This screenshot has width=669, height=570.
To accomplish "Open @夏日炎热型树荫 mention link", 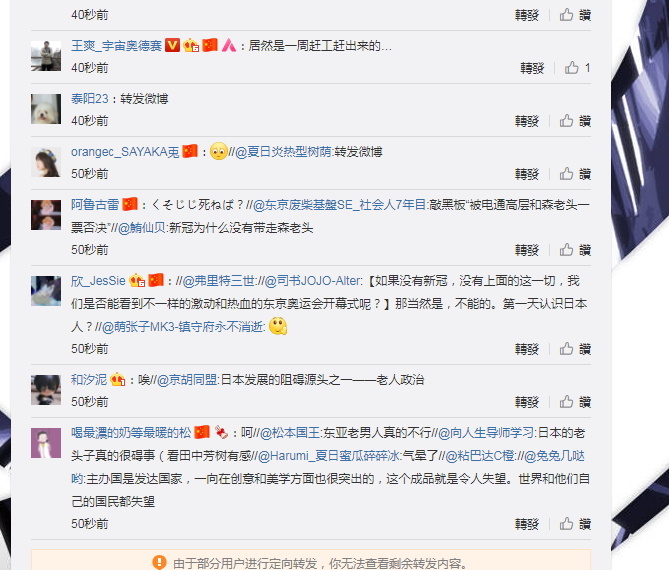I will point(283,152).
